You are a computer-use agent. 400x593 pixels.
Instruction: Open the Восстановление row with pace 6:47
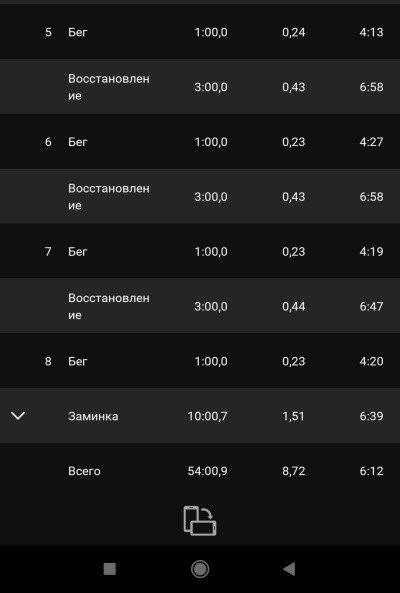point(200,306)
